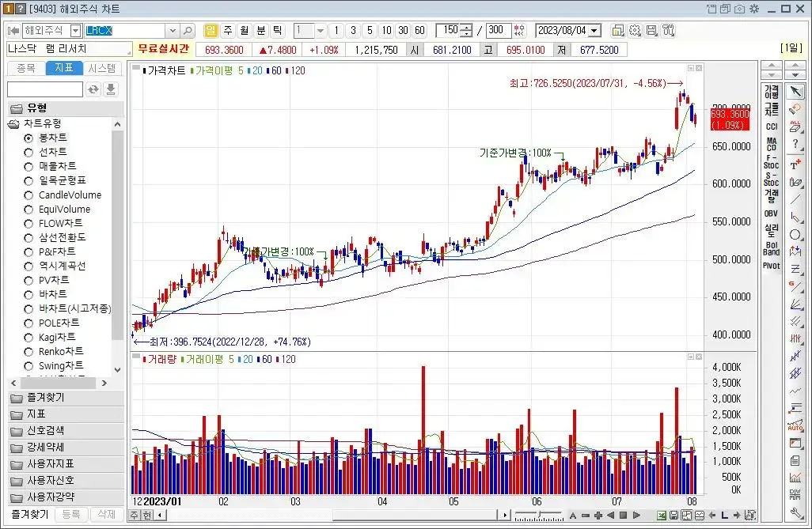Select the 선차트 chart type

click(x=28, y=152)
